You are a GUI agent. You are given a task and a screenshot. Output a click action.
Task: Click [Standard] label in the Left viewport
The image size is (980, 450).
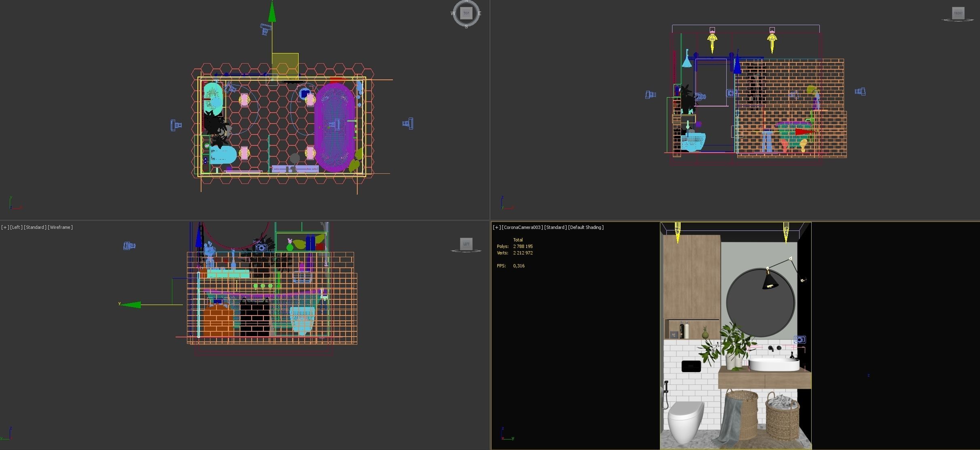click(x=35, y=227)
